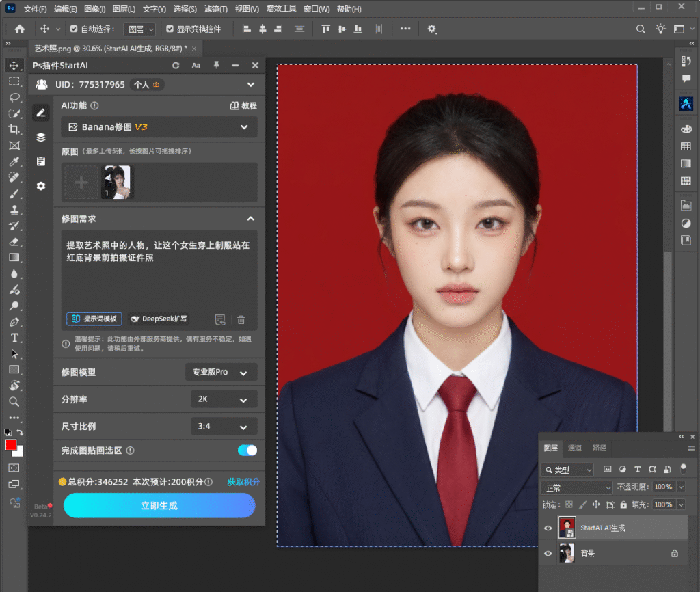700x592 pixels.
Task: Toggle Quick Mask mode
Action: 14,468
